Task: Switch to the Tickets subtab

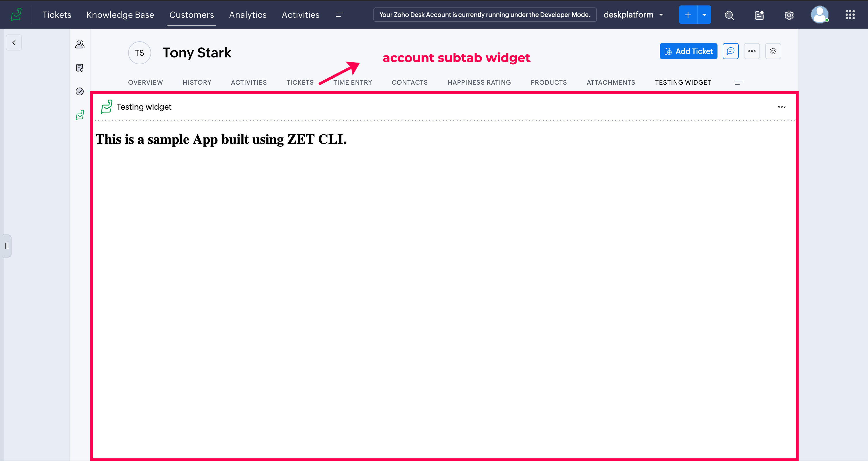Action: point(300,82)
